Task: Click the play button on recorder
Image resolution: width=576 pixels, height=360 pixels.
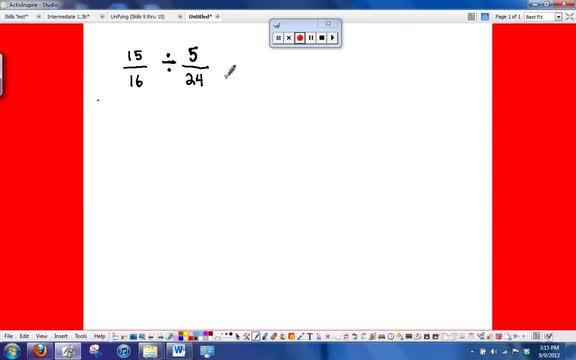Action: click(332, 37)
